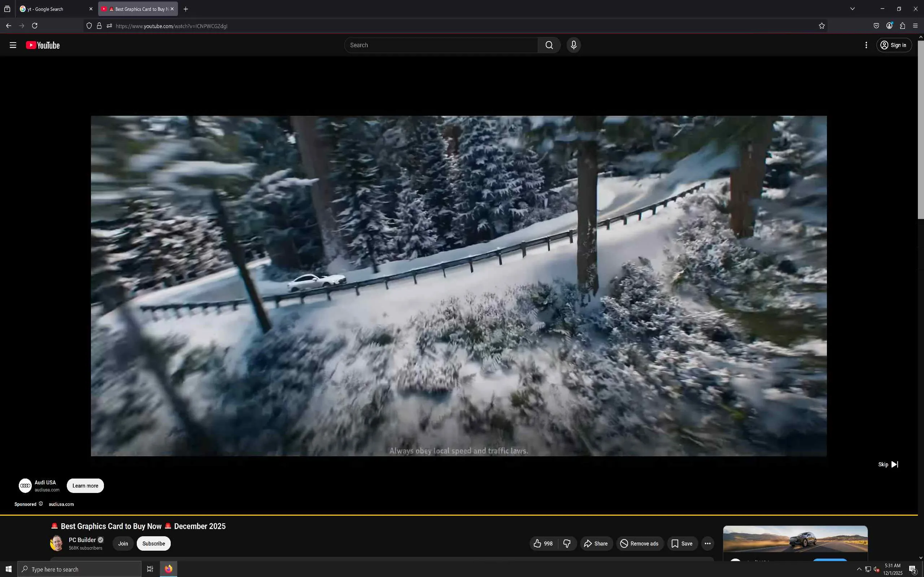Click the yellow ad progress bar
The height and width of the screenshot is (577, 924).
pos(458,515)
